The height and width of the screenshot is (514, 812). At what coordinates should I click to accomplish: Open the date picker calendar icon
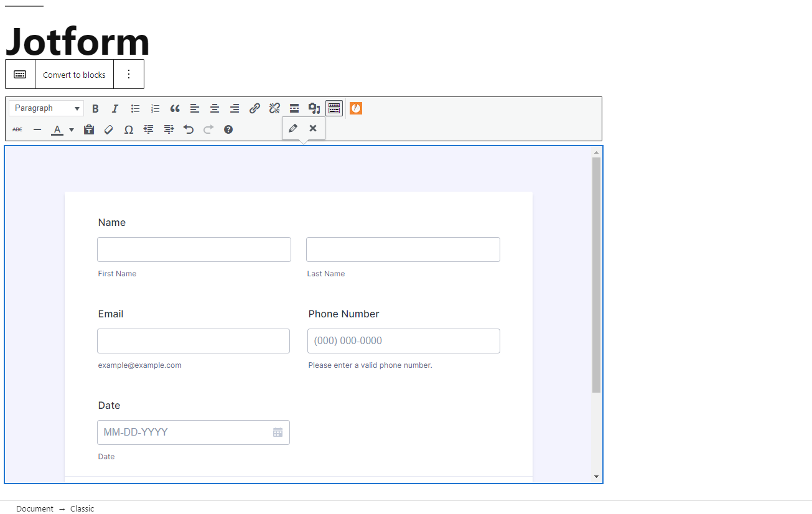(278, 432)
